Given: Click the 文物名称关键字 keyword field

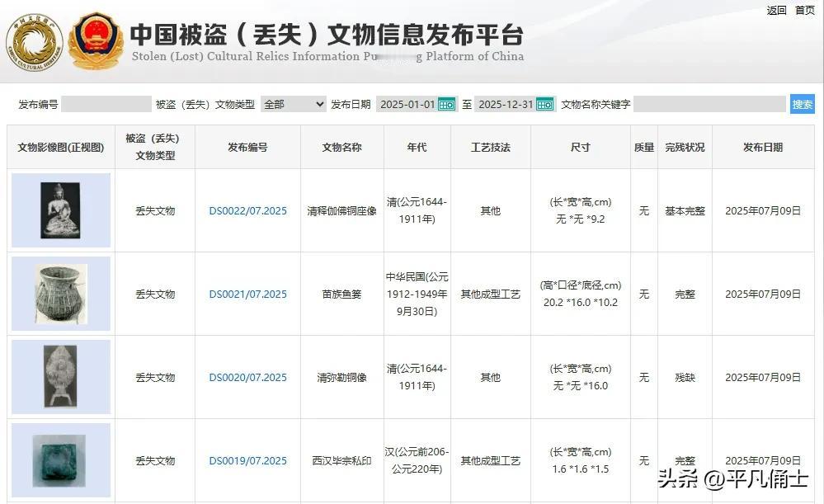Looking at the screenshot, I should (x=710, y=105).
